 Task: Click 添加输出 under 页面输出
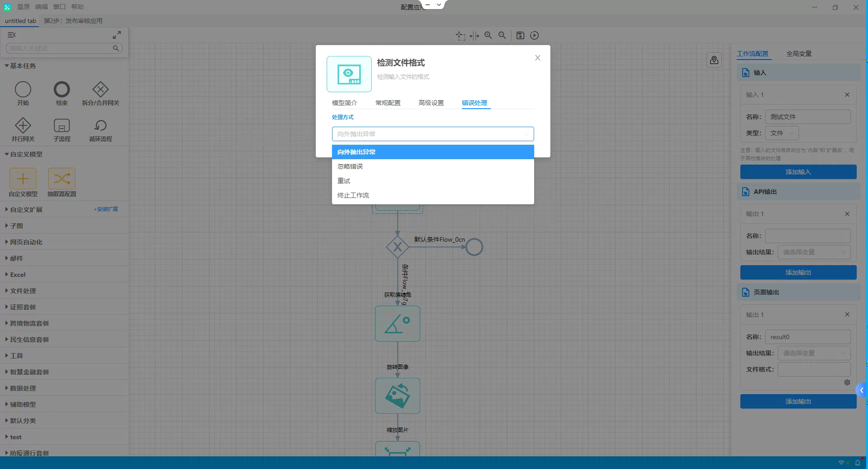[x=798, y=401]
